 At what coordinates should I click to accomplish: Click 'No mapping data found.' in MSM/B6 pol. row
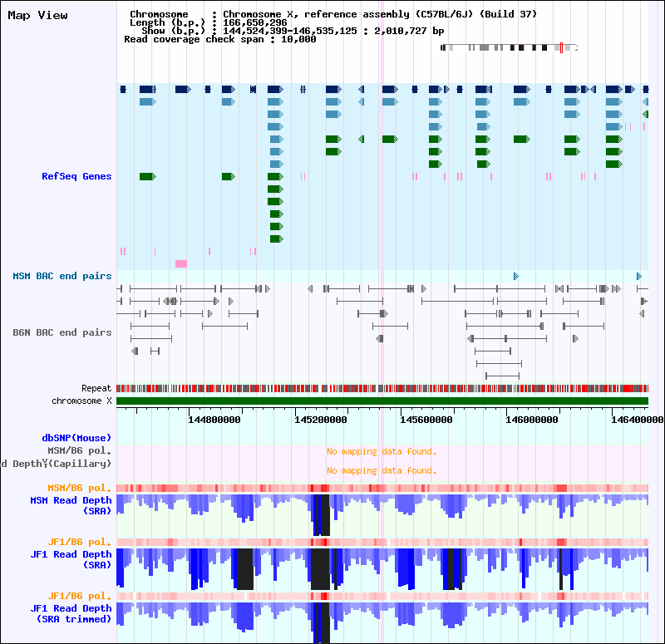[382, 451]
